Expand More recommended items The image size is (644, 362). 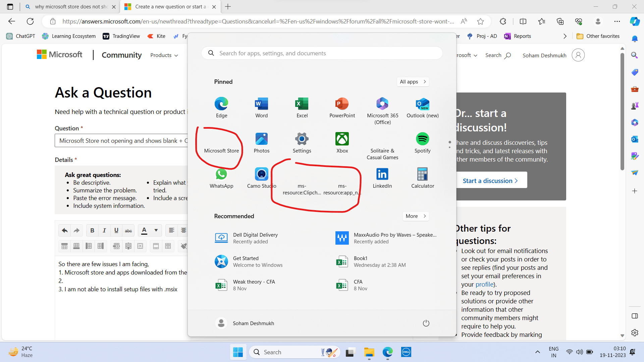click(415, 216)
